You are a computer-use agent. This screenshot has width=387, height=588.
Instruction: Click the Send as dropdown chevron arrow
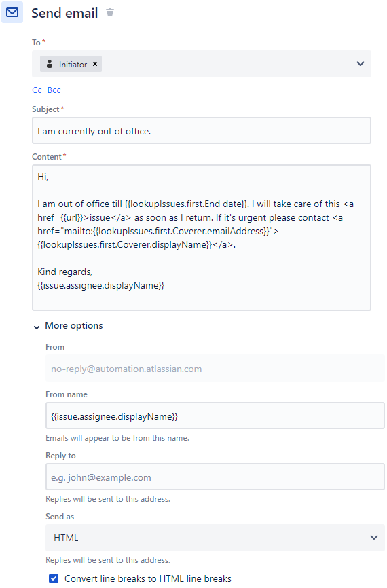[374, 538]
